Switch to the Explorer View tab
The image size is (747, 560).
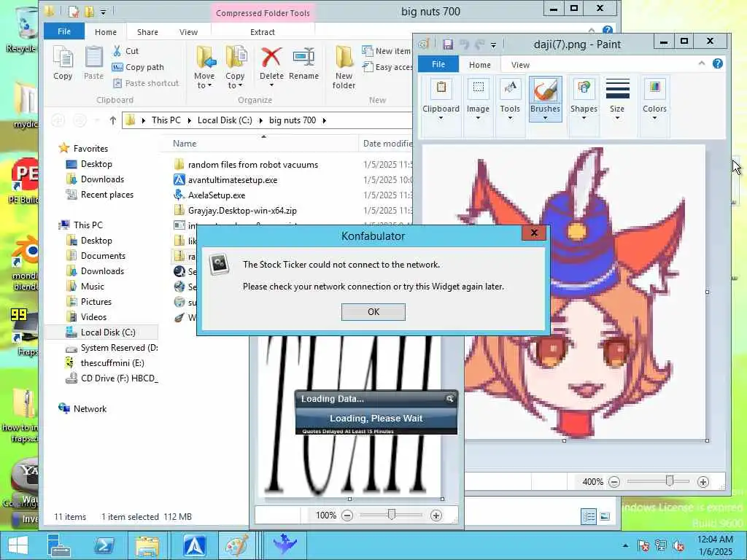coord(188,32)
